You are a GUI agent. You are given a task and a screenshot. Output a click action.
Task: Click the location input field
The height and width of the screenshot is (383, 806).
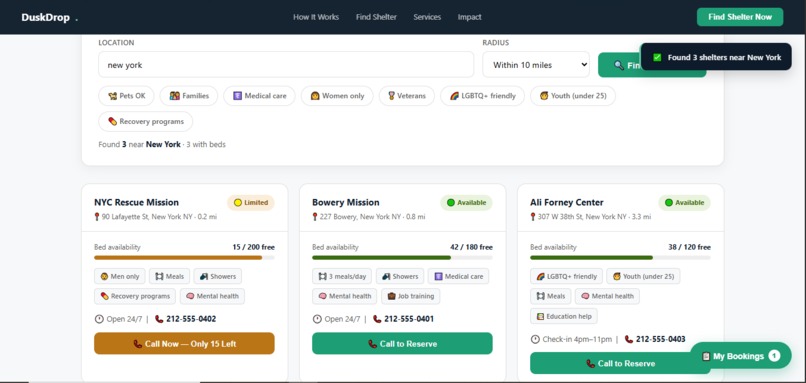[286, 65]
